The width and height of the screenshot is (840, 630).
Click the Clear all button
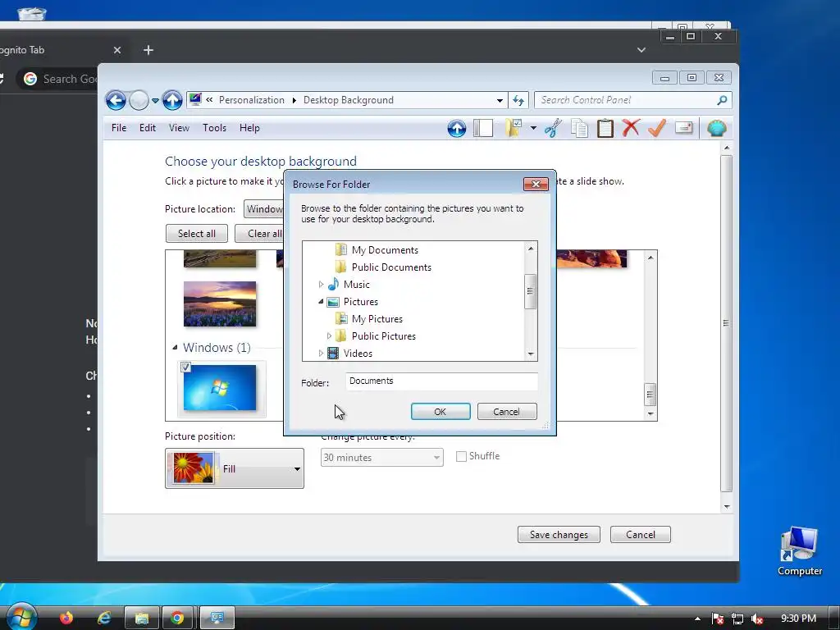click(x=260, y=234)
